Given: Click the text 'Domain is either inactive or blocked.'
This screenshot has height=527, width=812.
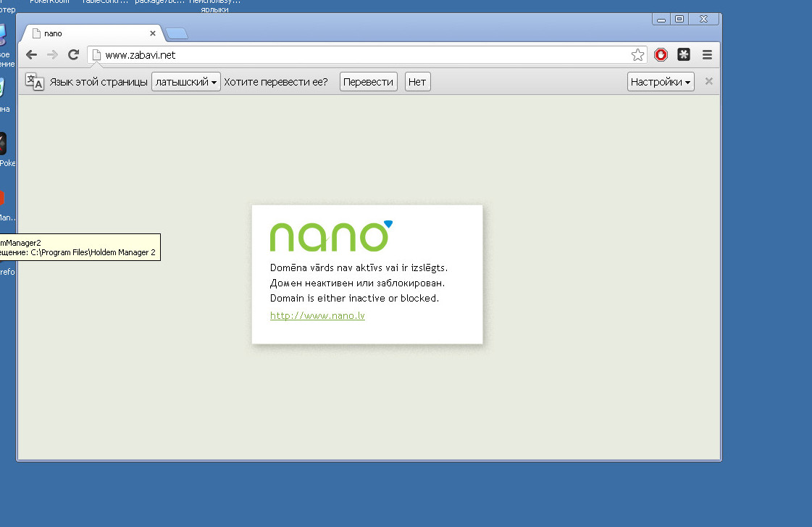Looking at the screenshot, I should click(x=355, y=298).
